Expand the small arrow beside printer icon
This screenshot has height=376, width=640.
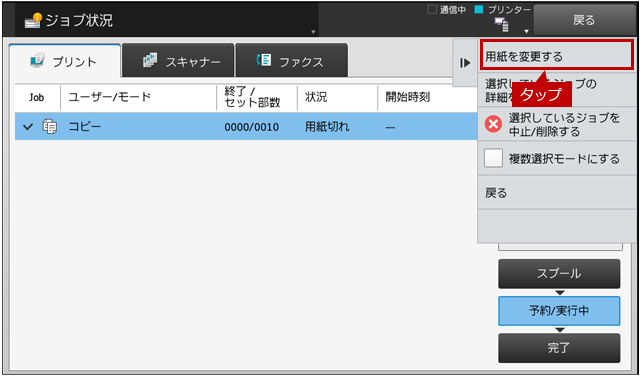tap(526, 31)
